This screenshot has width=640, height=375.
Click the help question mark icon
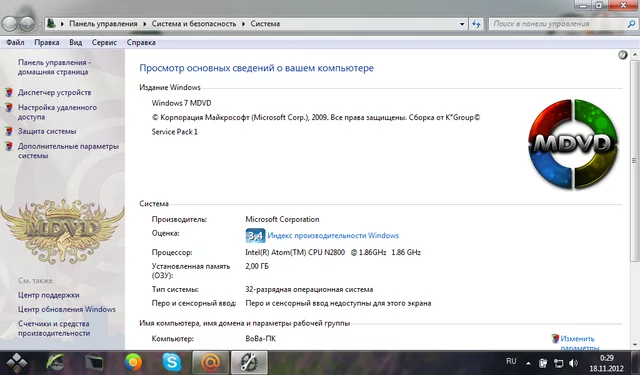(622, 55)
